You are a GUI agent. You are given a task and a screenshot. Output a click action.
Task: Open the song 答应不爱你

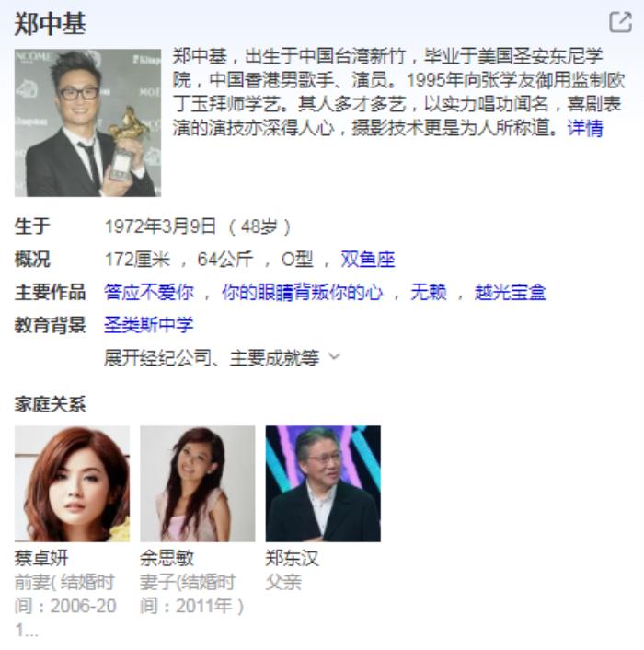(x=149, y=292)
